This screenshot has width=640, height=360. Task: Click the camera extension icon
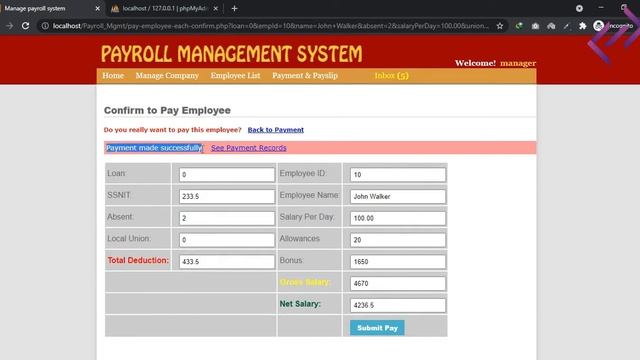point(535,26)
